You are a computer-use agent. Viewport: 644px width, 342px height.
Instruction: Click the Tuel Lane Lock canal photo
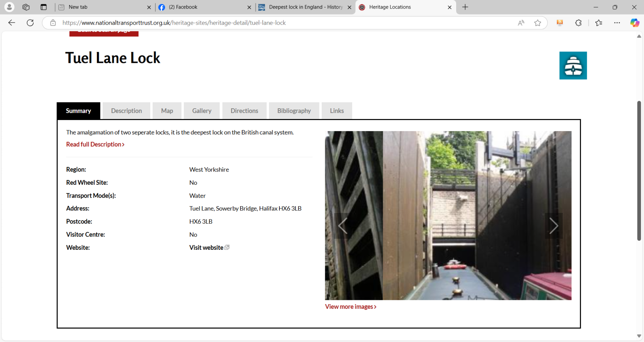pos(448,215)
